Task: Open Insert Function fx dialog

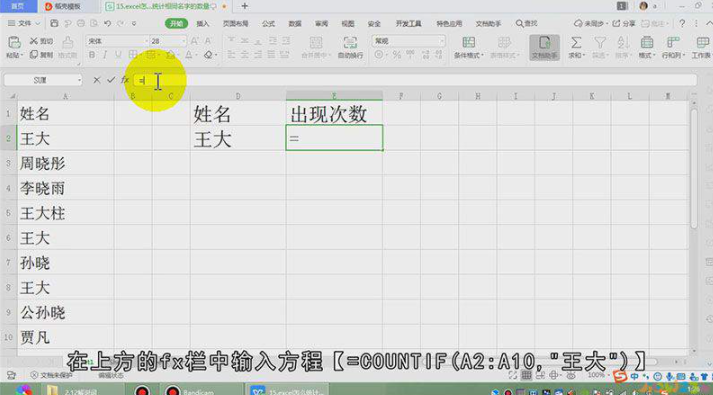Action: click(125, 80)
